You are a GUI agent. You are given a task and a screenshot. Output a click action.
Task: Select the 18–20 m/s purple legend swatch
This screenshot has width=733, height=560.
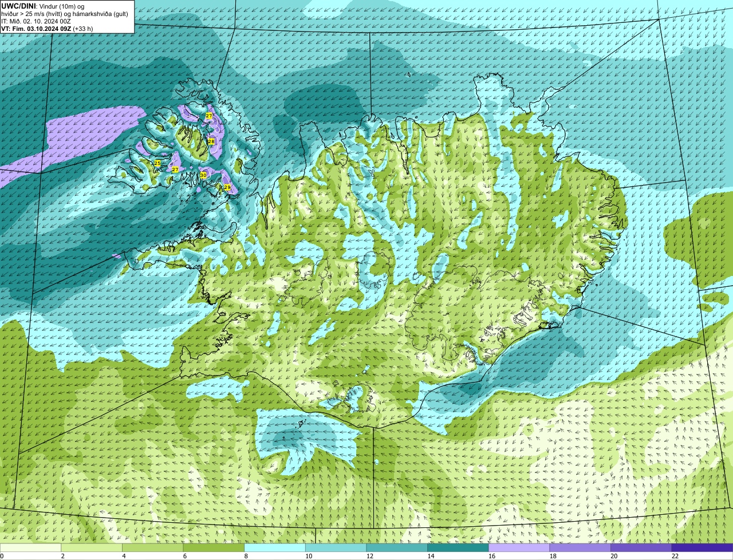(580, 547)
